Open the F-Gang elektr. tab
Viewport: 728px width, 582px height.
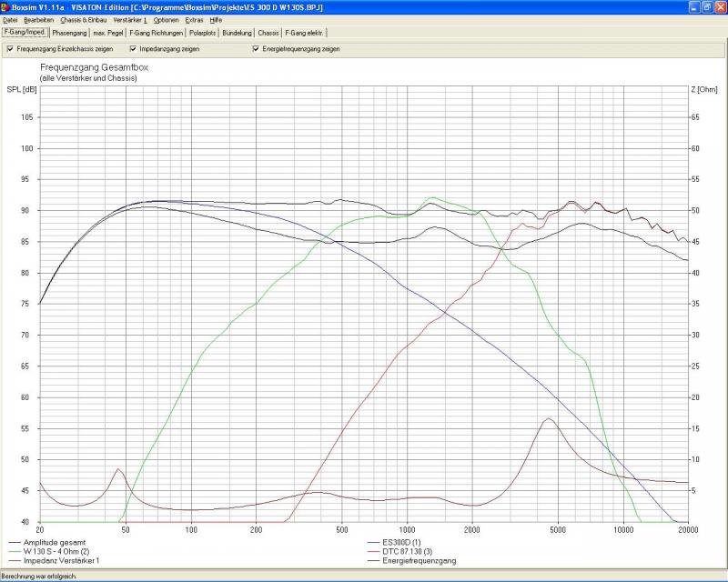pyautogui.click(x=303, y=33)
